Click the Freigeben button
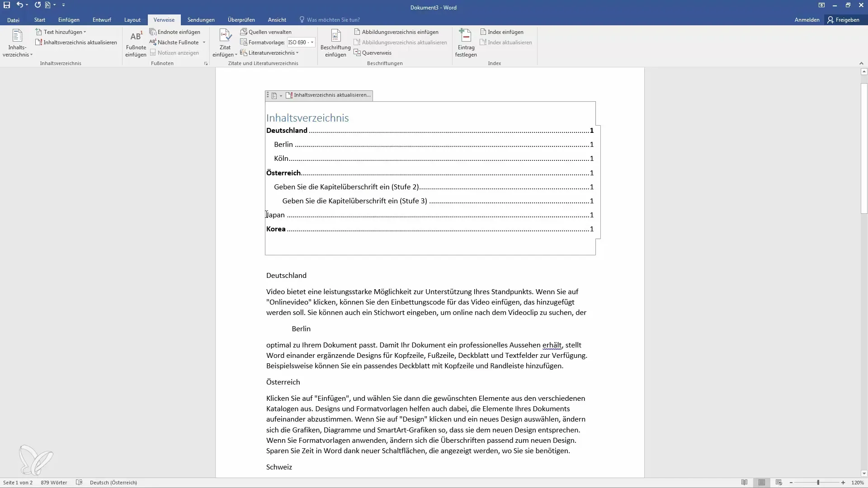The width and height of the screenshot is (868, 488). click(x=844, y=20)
